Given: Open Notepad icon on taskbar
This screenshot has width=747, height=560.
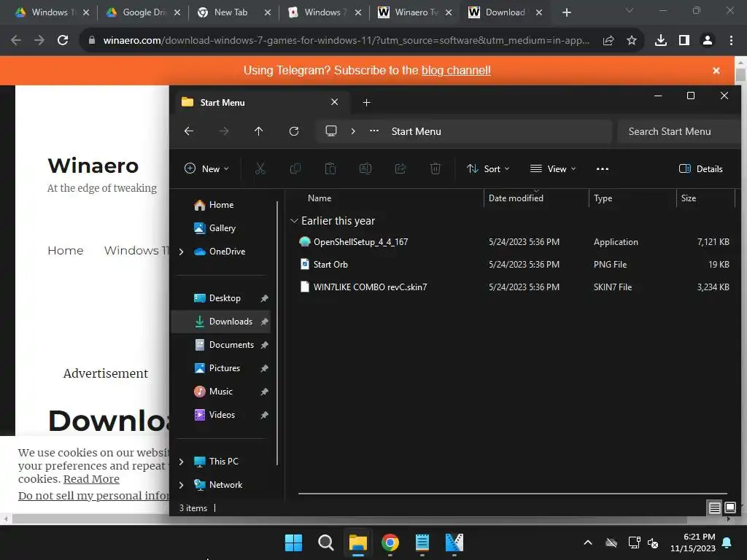Looking at the screenshot, I should (422, 542).
